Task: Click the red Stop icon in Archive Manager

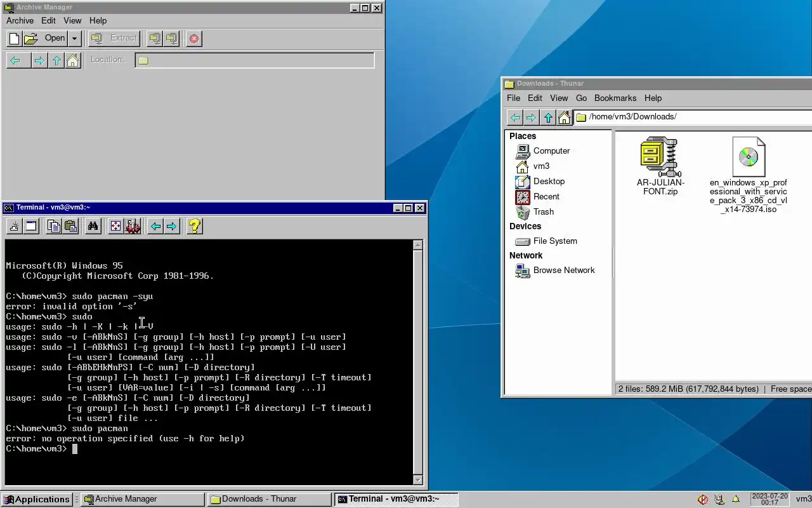Action: [x=194, y=38]
